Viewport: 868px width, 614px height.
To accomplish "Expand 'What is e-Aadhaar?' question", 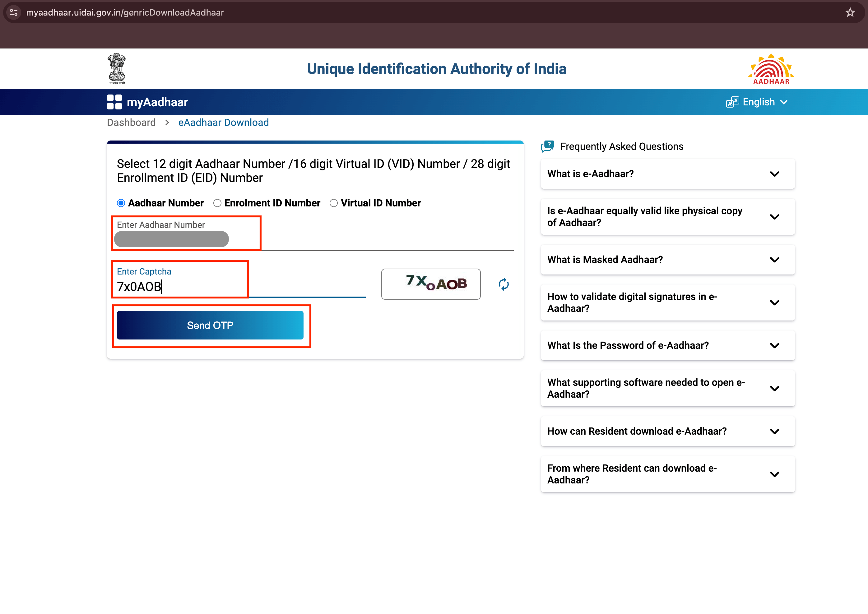I will tap(667, 174).
